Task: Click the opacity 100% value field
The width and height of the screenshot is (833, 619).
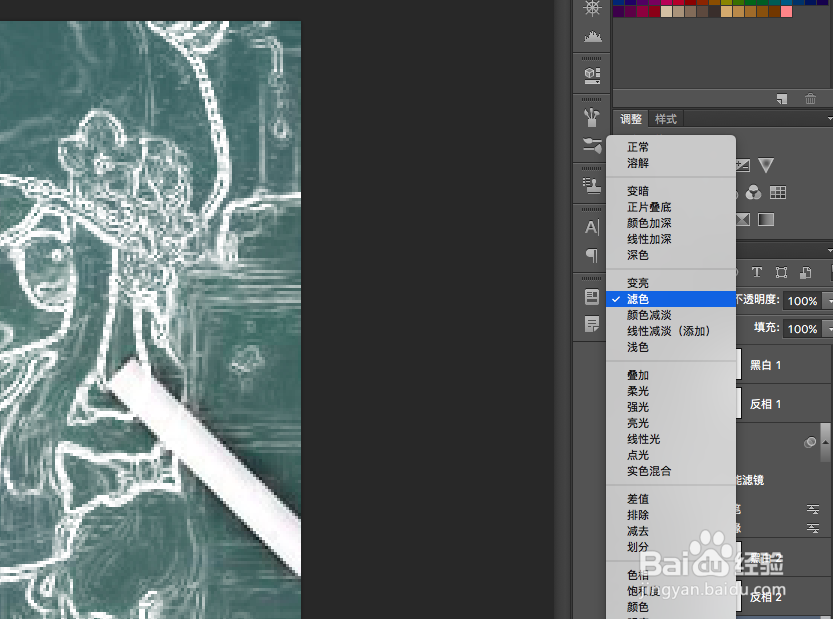Action: [802, 301]
